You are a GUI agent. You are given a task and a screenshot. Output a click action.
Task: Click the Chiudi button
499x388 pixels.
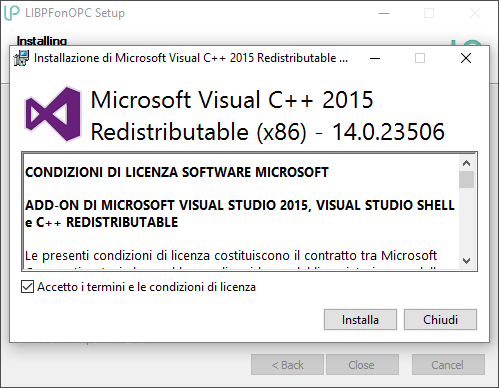440,320
